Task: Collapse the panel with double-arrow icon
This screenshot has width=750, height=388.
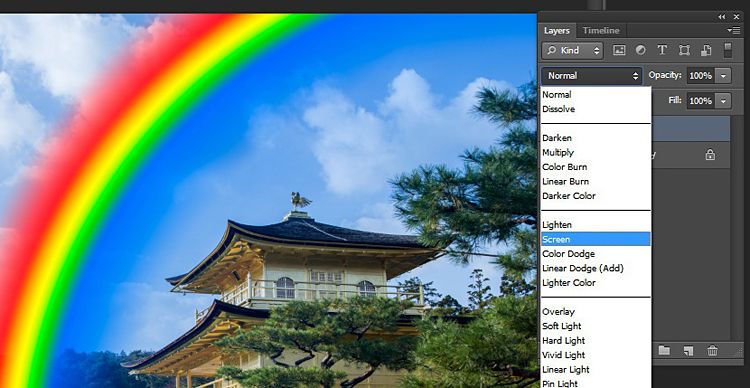Action: point(721,17)
